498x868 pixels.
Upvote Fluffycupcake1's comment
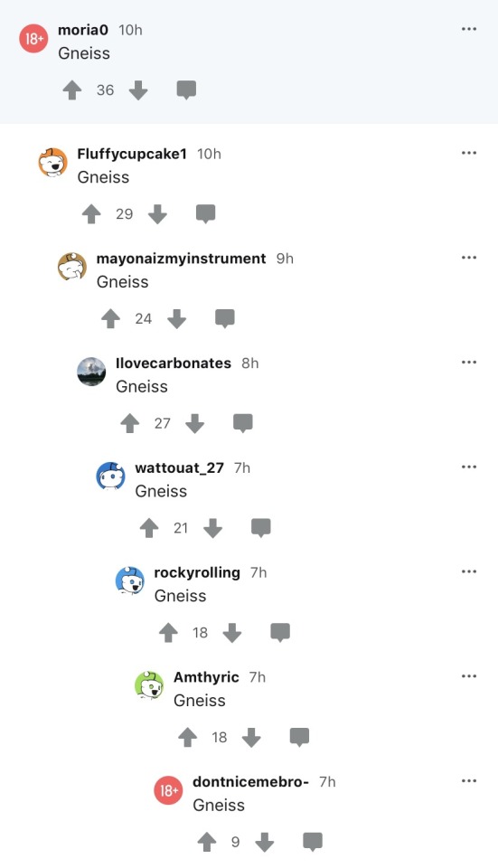(x=91, y=213)
